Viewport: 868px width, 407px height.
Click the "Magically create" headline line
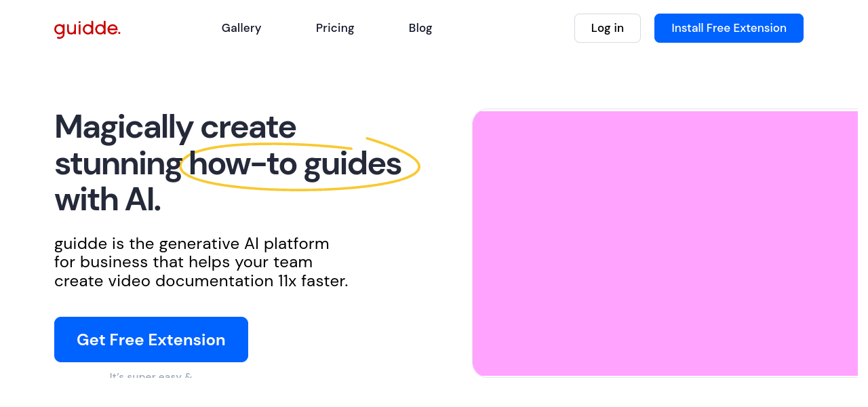(175, 127)
